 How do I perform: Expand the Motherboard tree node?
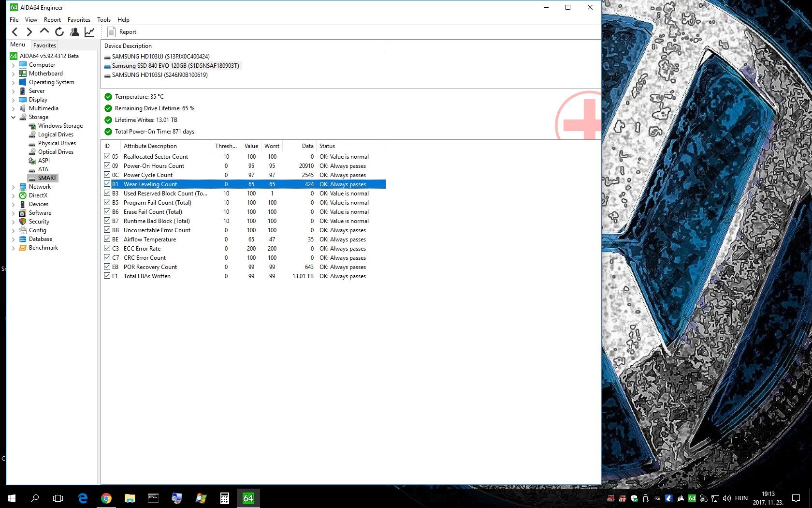tap(13, 74)
